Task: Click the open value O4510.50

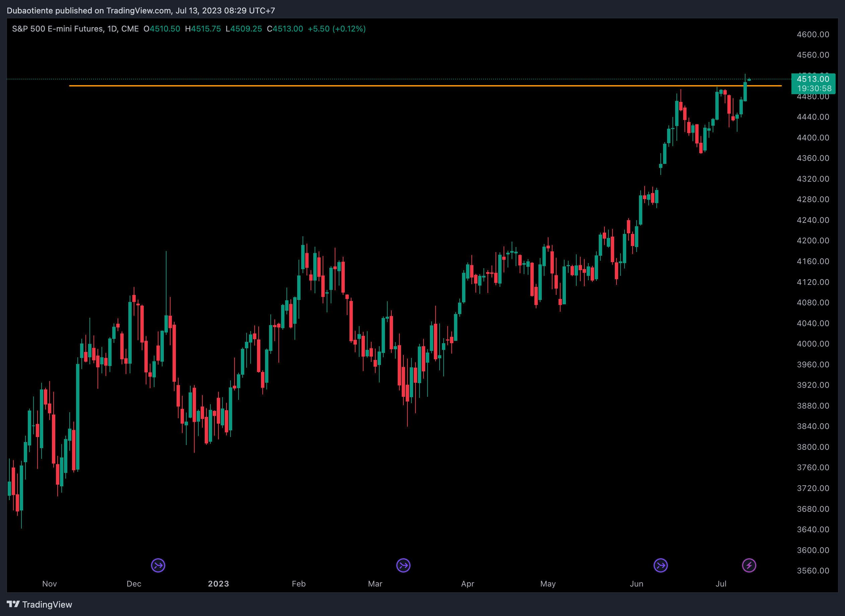Action: 162,29
